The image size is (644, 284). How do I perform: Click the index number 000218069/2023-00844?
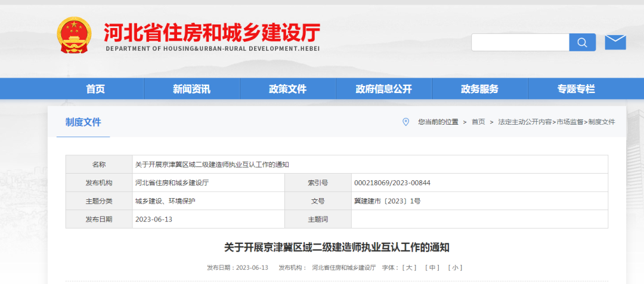point(392,183)
